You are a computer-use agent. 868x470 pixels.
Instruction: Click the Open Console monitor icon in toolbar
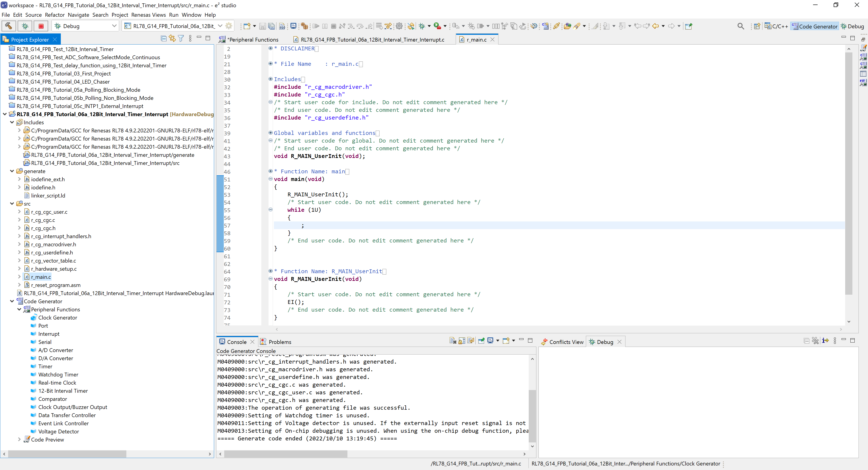point(293,26)
